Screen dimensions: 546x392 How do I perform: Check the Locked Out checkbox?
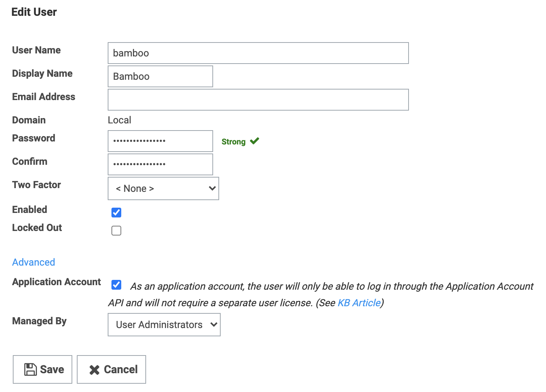pos(116,231)
